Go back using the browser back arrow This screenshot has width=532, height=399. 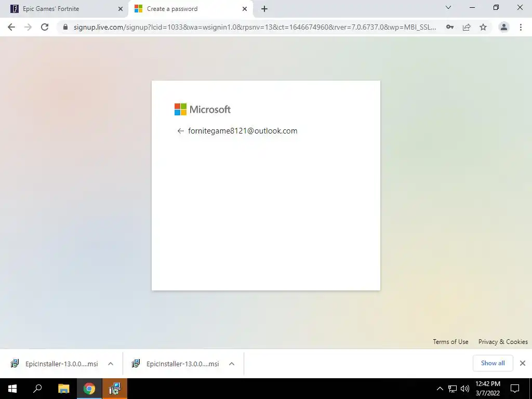tap(11, 27)
